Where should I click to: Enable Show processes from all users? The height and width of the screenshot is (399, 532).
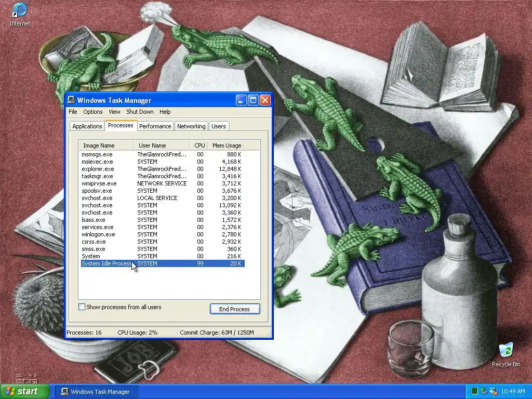[x=82, y=307]
